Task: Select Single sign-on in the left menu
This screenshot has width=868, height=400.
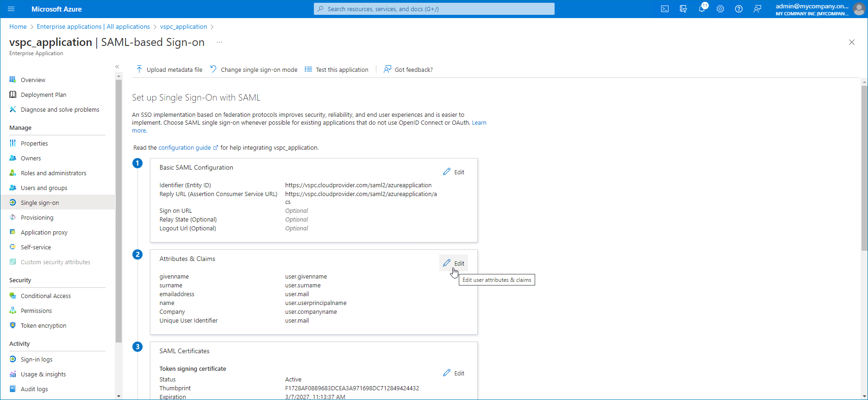Action: tap(57, 203)
